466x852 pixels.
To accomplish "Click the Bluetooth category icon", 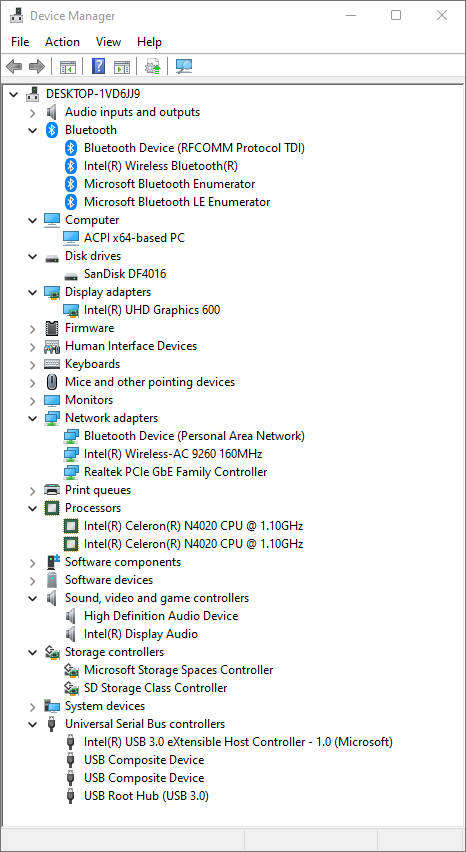I will coord(52,130).
